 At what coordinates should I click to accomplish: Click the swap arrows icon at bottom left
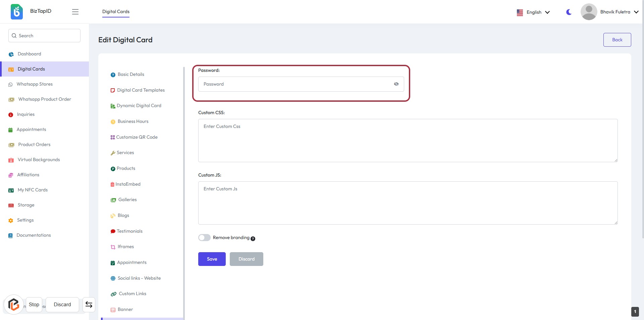pyautogui.click(x=89, y=305)
